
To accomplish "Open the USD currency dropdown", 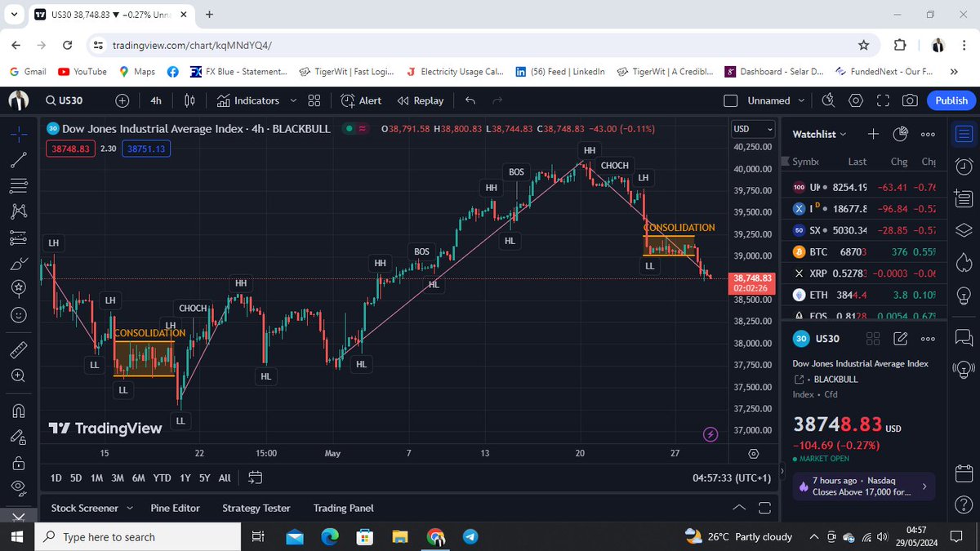I will (753, 129).
